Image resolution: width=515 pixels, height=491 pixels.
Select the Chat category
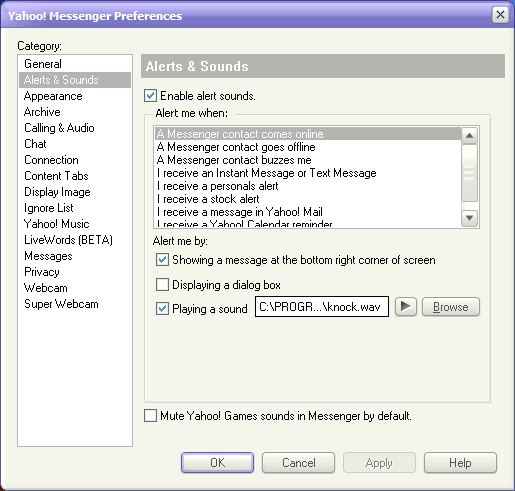coord(75,144)
